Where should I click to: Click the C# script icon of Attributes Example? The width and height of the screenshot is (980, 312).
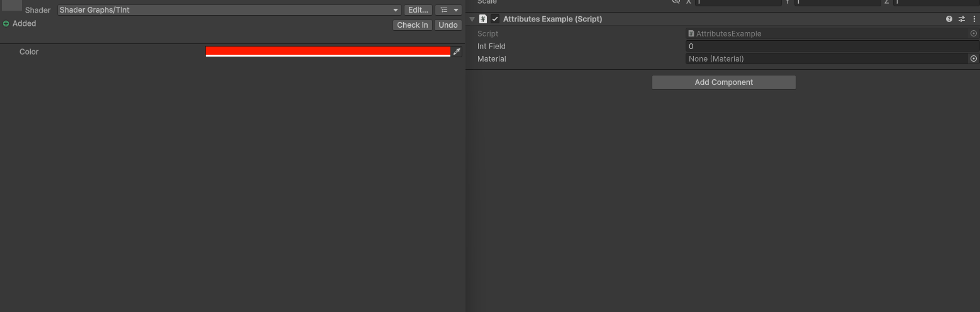tap(483, 19)
